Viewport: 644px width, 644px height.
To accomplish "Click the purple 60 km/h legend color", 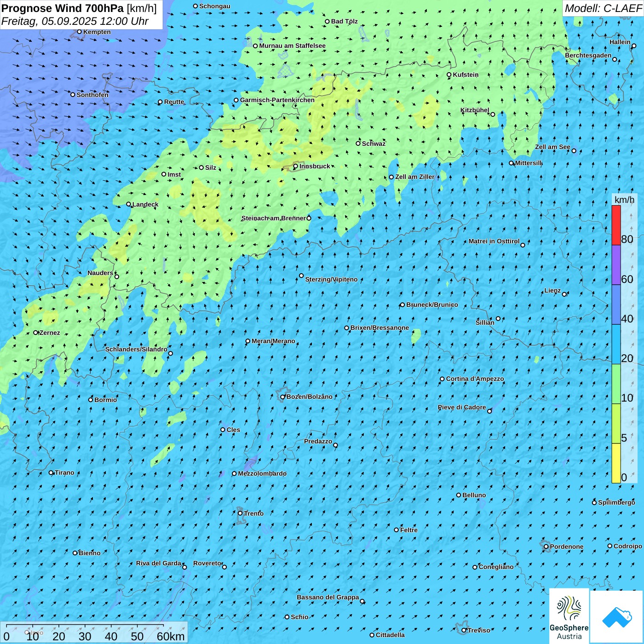I will (x=616, y=265).
